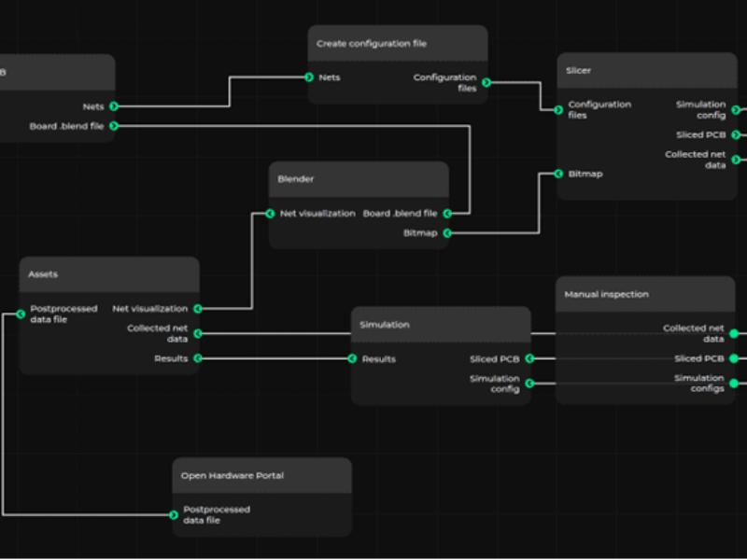Select the Results input socket on the Assets node
The width and height of the screenshot is (747, 560).
tap(197, 357)
